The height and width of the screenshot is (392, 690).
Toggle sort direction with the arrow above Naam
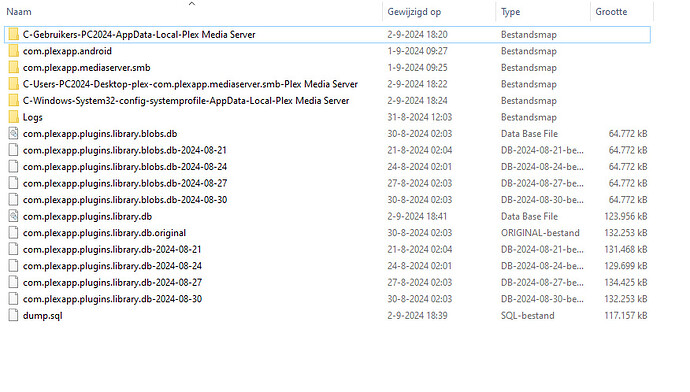tap(192, 4)
